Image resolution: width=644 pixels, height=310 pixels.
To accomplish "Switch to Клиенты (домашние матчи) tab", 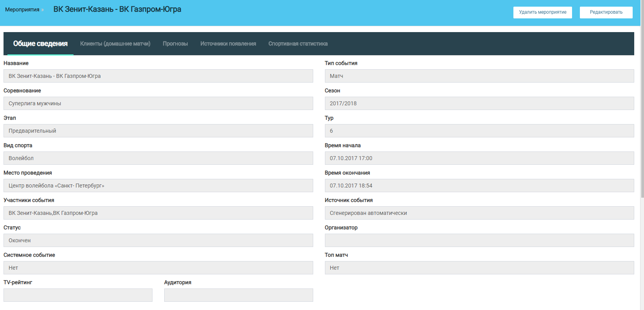I will tap(115, 44).
